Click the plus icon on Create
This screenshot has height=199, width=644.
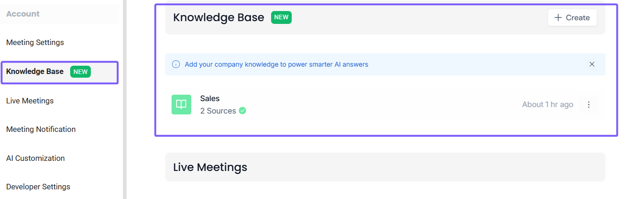coord(558,18)
